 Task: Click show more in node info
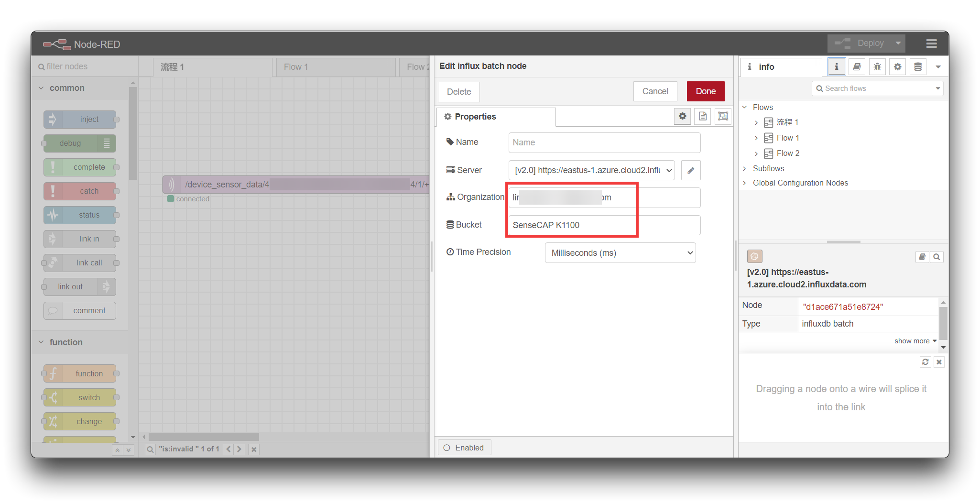tap(915, 341)
